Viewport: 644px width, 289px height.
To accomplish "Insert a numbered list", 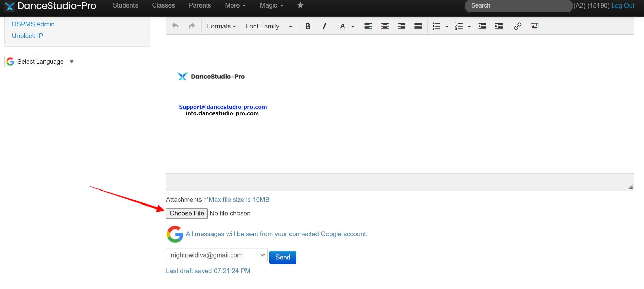I will (459, 26).
